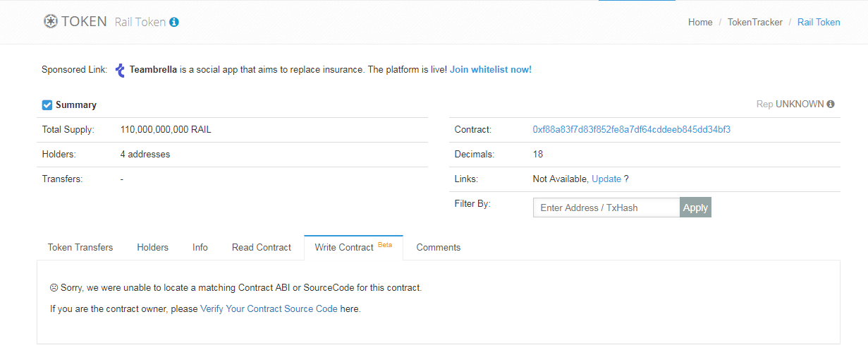Click the Teambrella logo icon
Viewport: 868px width, 348px height.
(x=120, y=70)
